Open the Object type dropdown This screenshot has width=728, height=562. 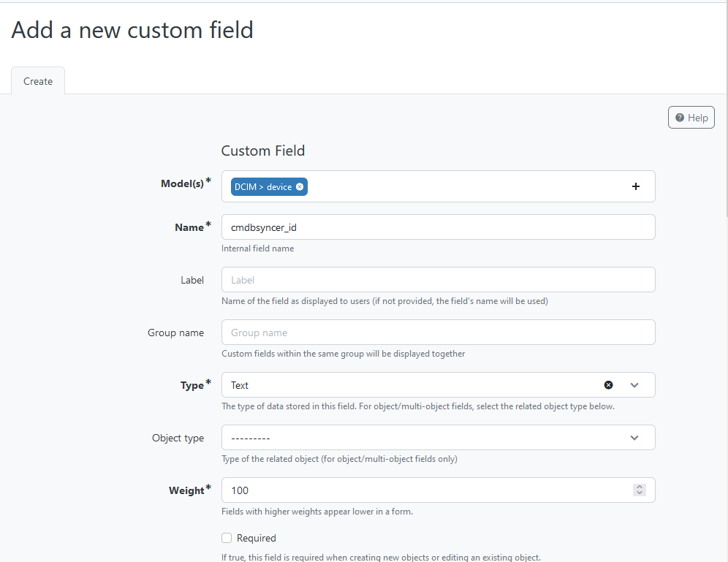[x=437, y=438]
